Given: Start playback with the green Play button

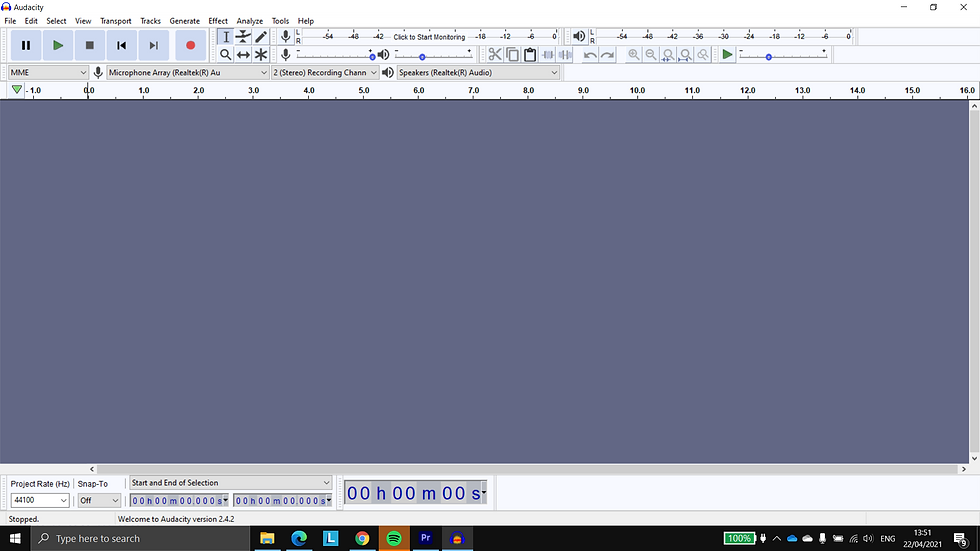Looking at the screenshot, I should (x=58, y=45).
